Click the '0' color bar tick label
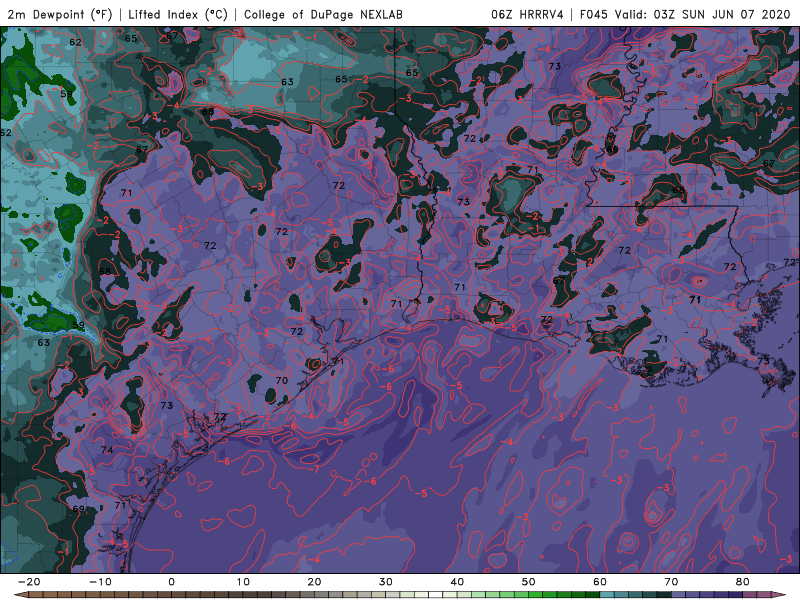This screenshot has width=800, height=600. point(171,582)
